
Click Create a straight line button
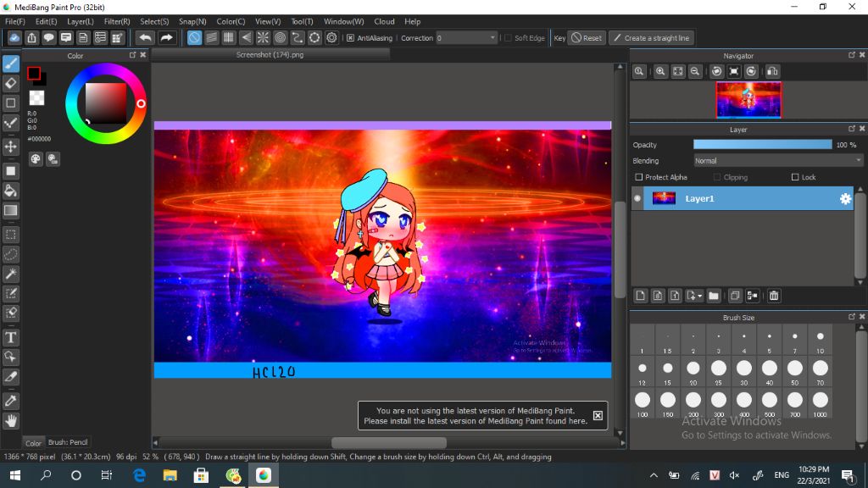(652, 38)
